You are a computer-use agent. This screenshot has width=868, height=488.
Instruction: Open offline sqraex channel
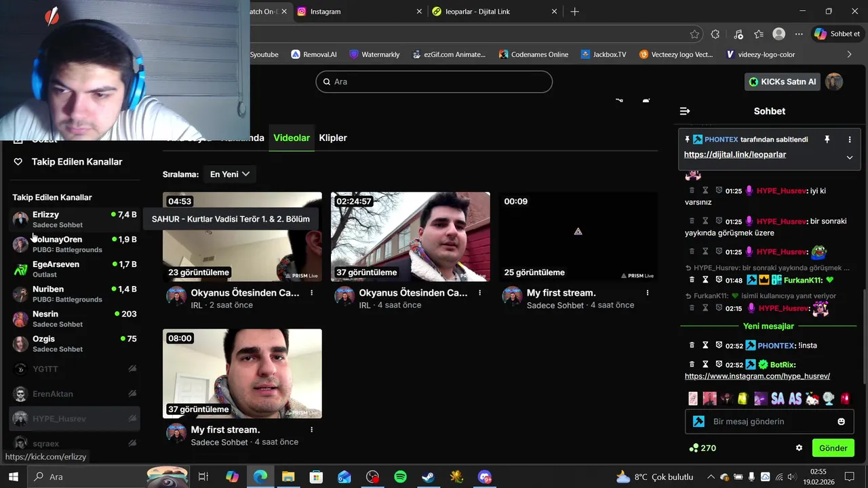coord(75,443)
